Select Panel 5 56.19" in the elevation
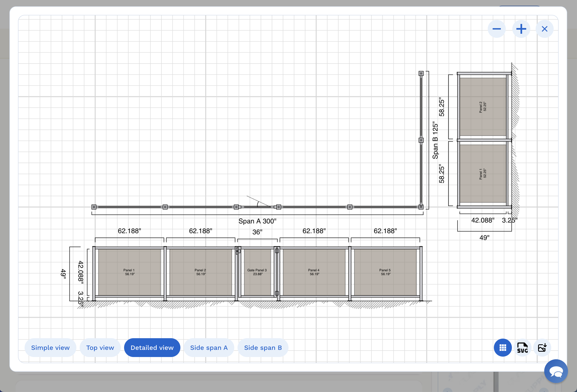The width and height of the screenshot is (577, 392). coord(385,272)
